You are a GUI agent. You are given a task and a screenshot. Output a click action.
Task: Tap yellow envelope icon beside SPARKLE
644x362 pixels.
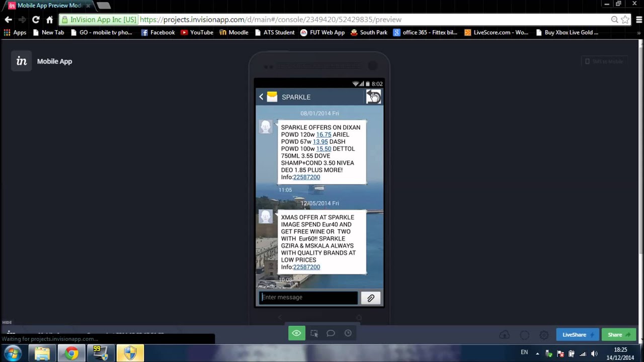[272, 97]
